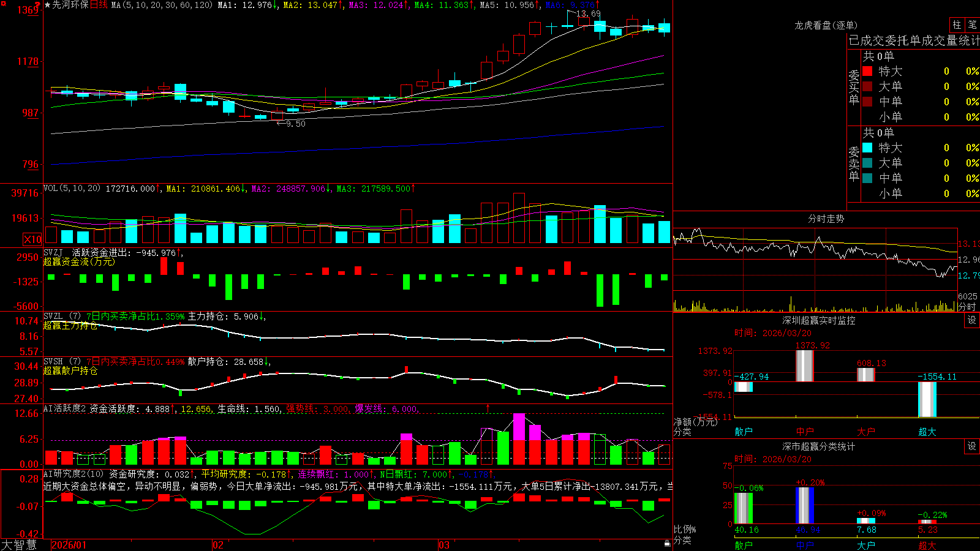Click the 已成交委托单成交量统计 header
This screenshot has height=551, width=980.
click(914, 40)
